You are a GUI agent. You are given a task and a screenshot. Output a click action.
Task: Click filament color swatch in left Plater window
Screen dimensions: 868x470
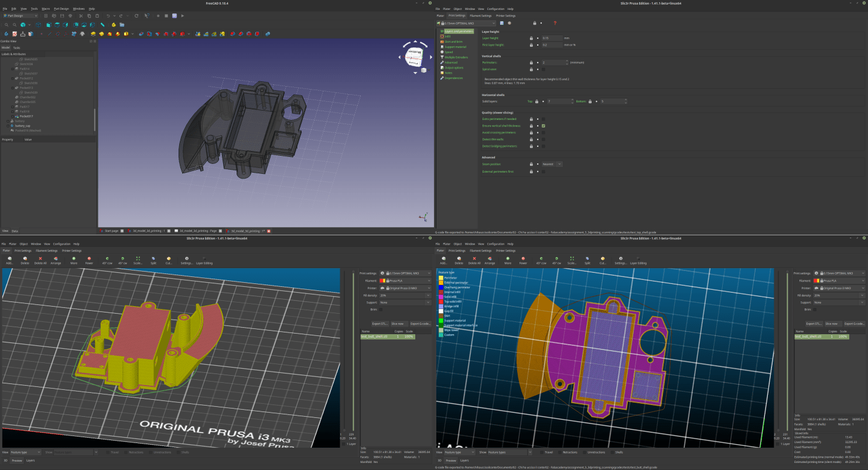click(383, 280)
